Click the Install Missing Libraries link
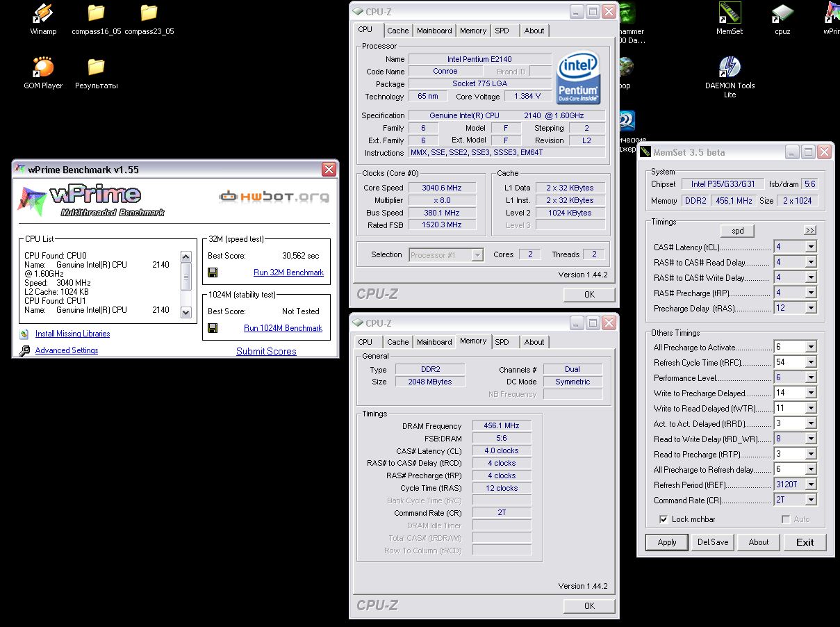The height and width of the screenshot is (627, 840). click(72, 334)
